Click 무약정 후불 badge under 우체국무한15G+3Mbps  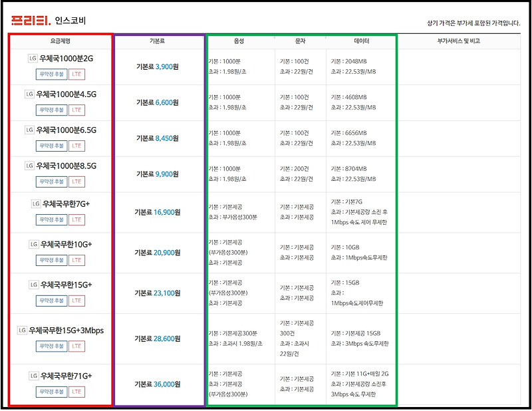click(52, 346)
